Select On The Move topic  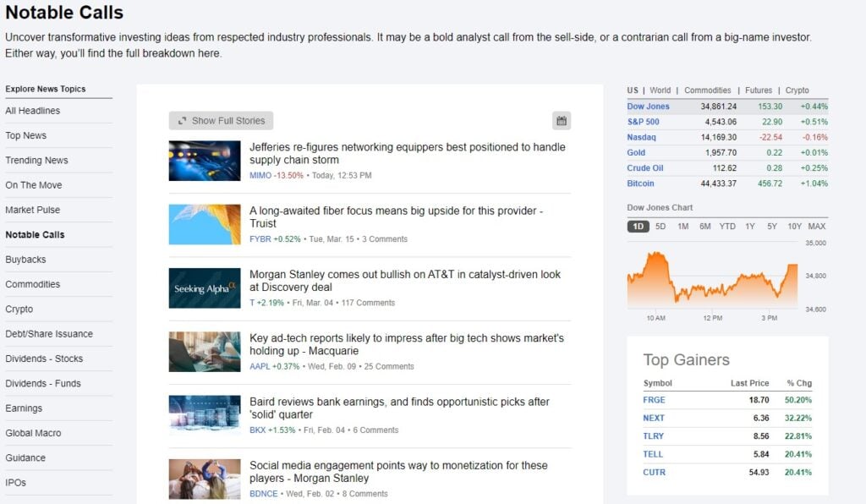34,185
